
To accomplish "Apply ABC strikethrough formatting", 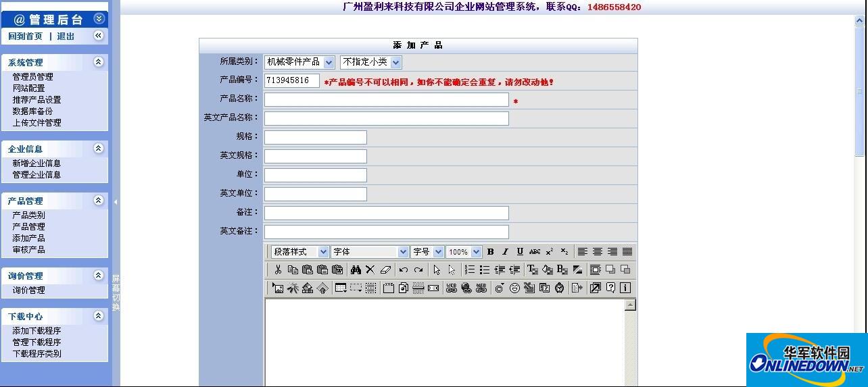I will click(x=535, y=252).
